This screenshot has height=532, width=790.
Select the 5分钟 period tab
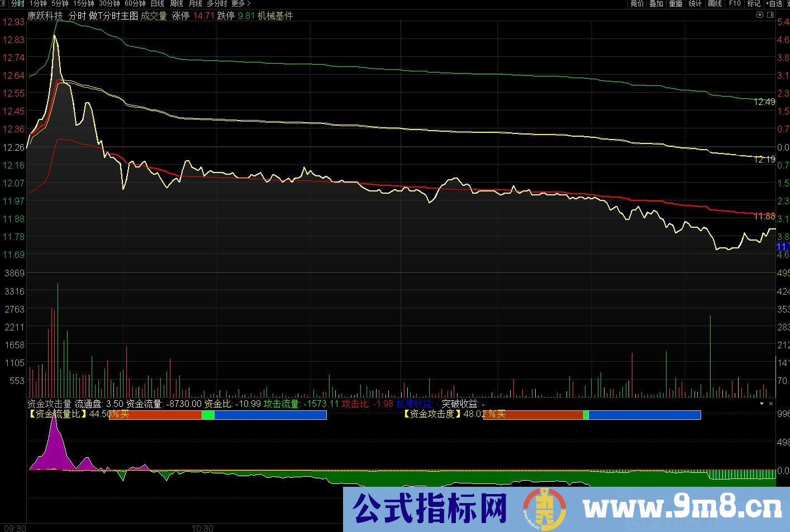click(60, 4)
